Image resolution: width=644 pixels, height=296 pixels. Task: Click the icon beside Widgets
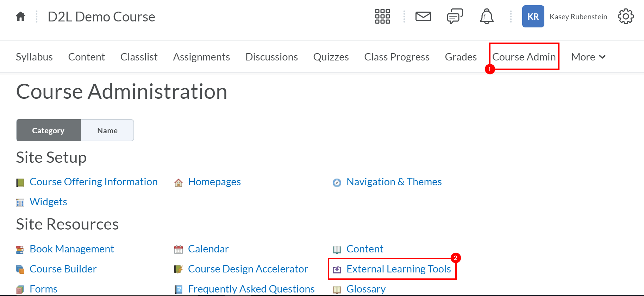click(x=20, y=202)
